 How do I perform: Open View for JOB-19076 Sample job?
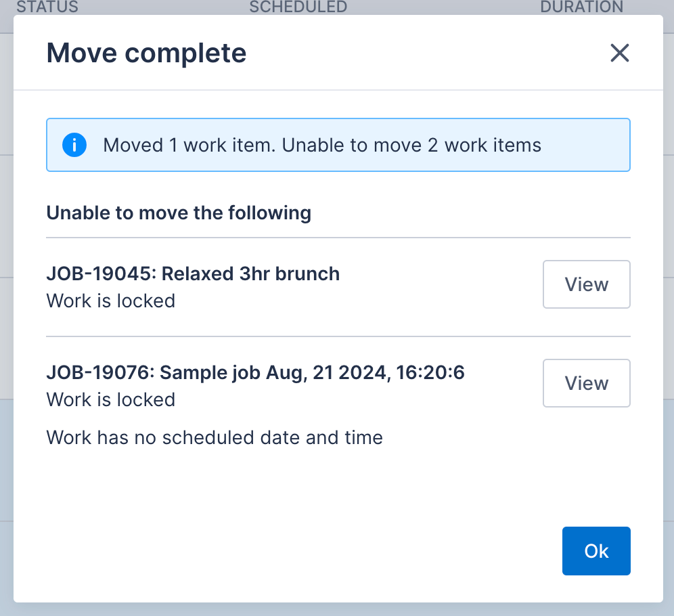586,383
